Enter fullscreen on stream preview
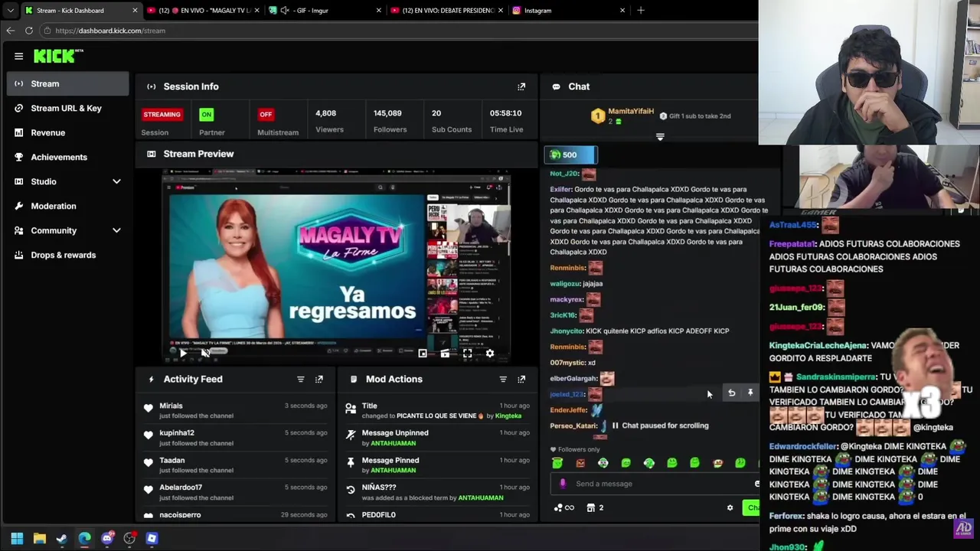Image resolution: width=980 pixels, height=551 pixels. (467, 354)
